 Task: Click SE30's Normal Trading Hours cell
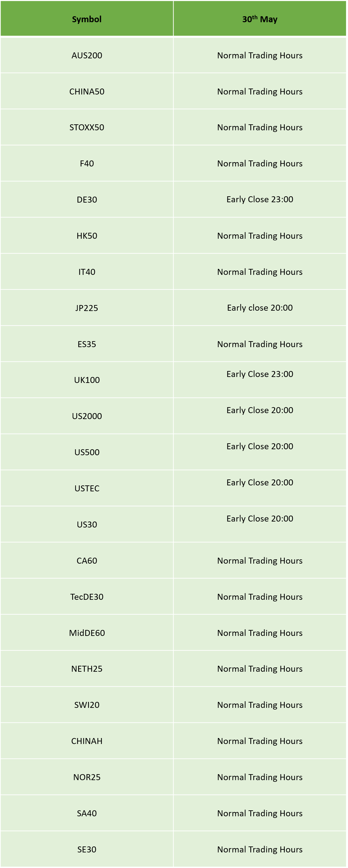coord(260,849)
